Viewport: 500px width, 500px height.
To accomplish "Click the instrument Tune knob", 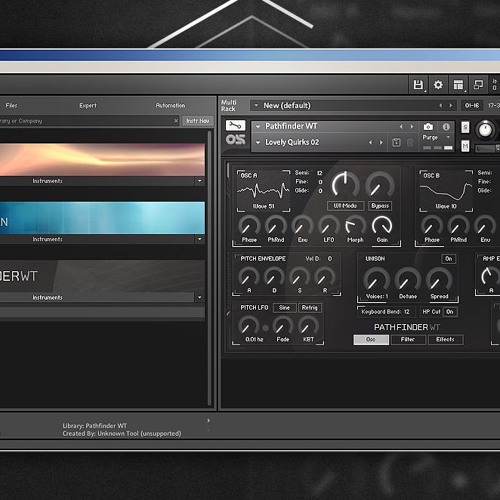I will (x=485, y=130).
